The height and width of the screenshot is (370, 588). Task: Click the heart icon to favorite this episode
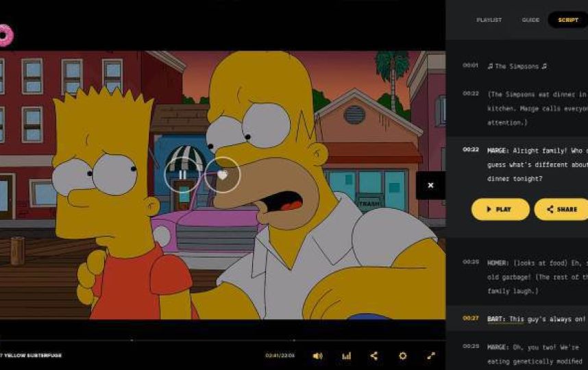(x=222, y=175)
